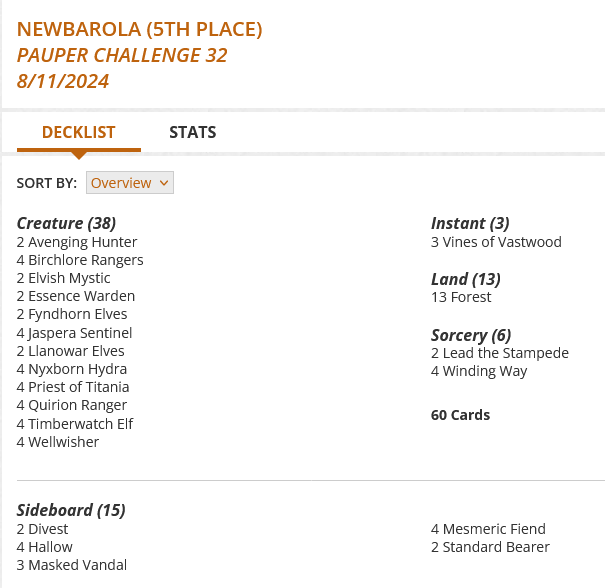Click the Wellwisher card name
The height and width of the screenshot is (588, 605).
click(63, 442)
